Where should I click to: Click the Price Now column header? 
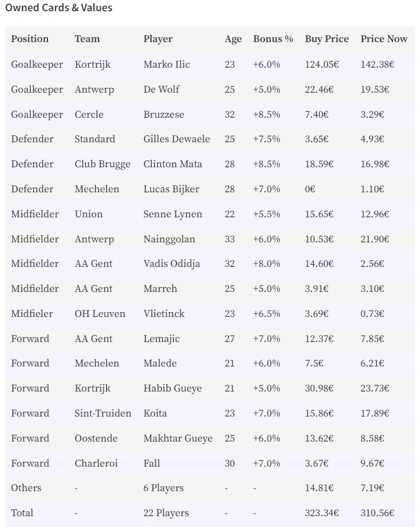384,39
